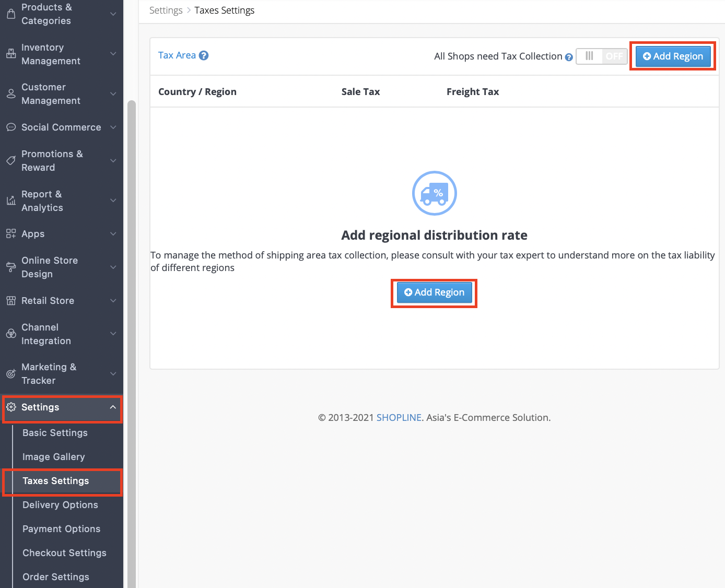Expand Customer Management chevron

[x=113, y=94]
